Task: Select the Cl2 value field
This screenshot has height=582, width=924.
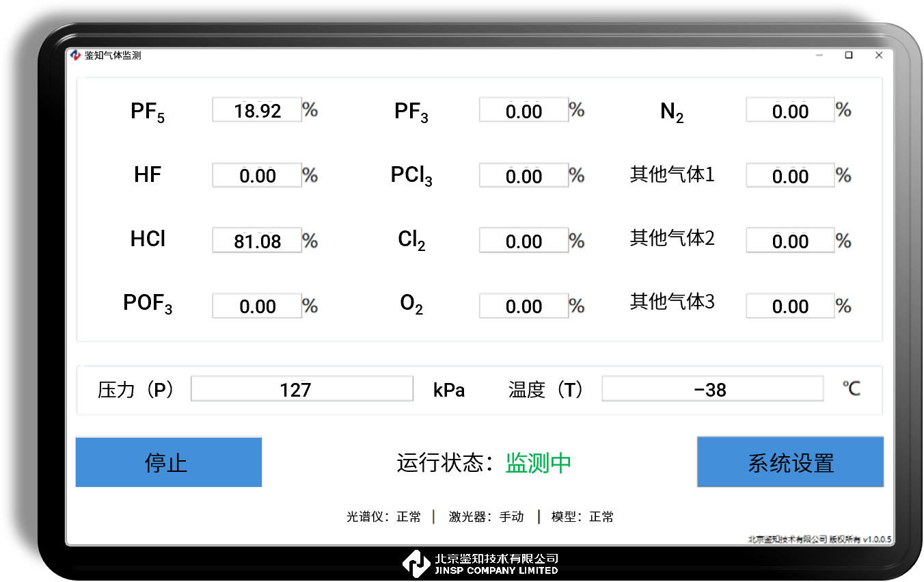Action: pyautogui.click(x=524, y=240)
